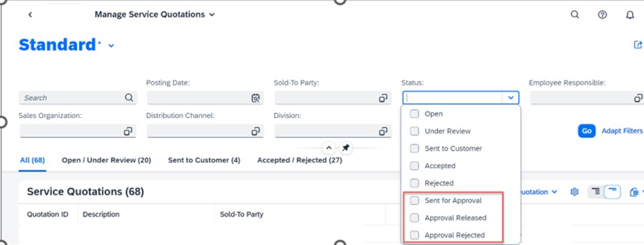Open search via the magnifier icon in the header
The image size is (644, 245).
point(575,14)
